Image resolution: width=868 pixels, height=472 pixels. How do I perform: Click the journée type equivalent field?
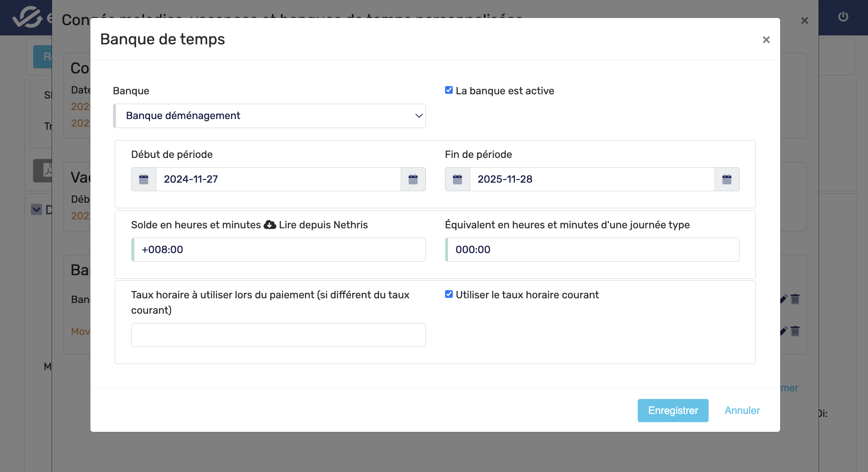click(593, 250)
